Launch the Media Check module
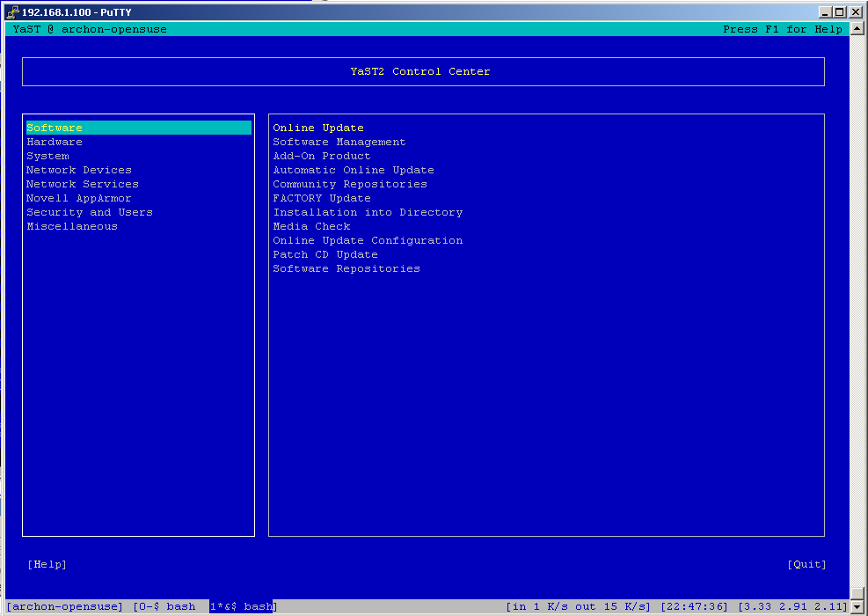Image resolution: width=868 pixels, height=616 pixels. (x=311, y=226)
